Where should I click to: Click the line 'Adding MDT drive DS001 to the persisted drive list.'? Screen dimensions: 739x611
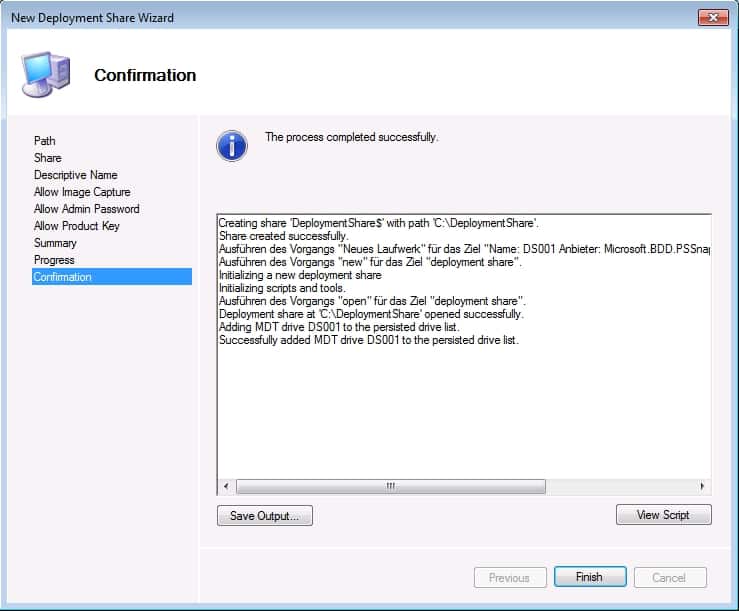339,327
